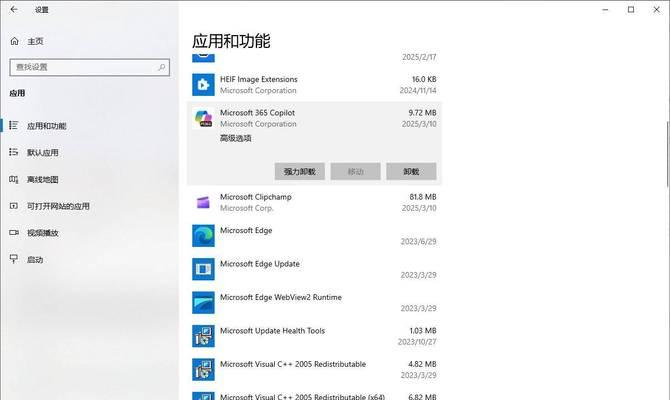Click the 视频播放 camera icon
This screenshot has height=400, width=670.
14,232
